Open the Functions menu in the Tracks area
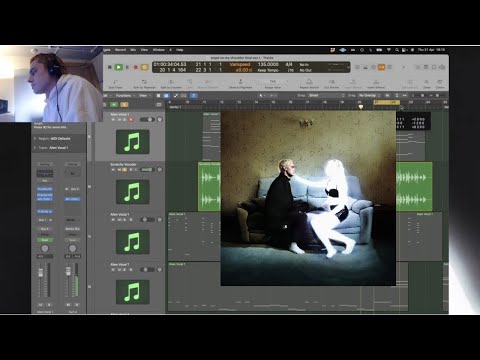 (125, 96)
